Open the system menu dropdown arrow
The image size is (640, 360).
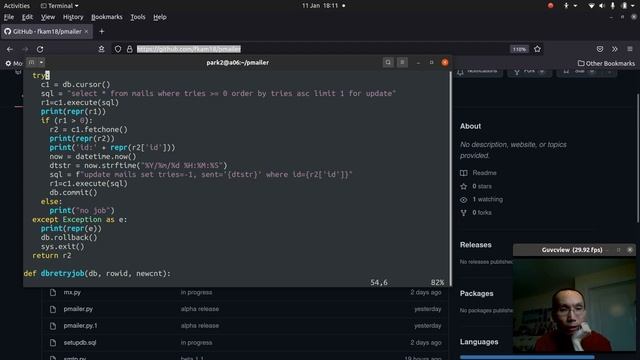634,6
